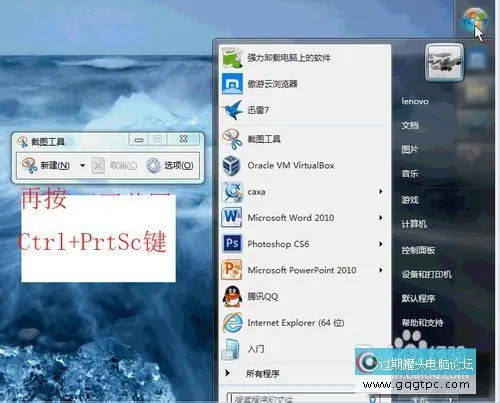The height and width of the screenshot is (403, 500).
Task: Open 计算机 Computer in Start menu
Action: click(x=414, y=224)
